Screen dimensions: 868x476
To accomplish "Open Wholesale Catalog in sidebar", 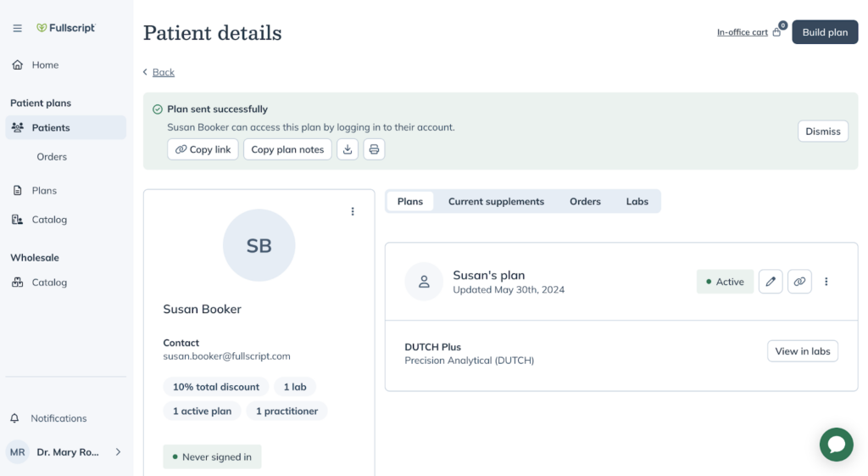I will click(48, 283).
